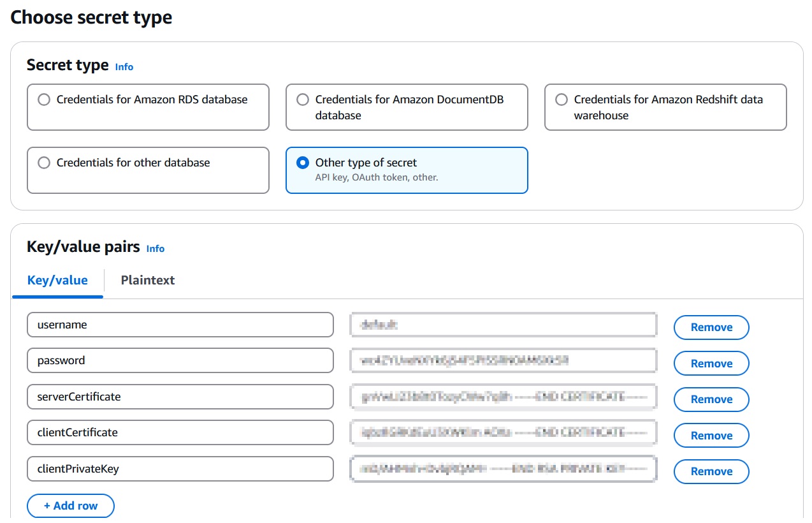Open the Info link beside Secret type
Image resolution: width=812 pixels, height=523 pixels.
[124, 67]
